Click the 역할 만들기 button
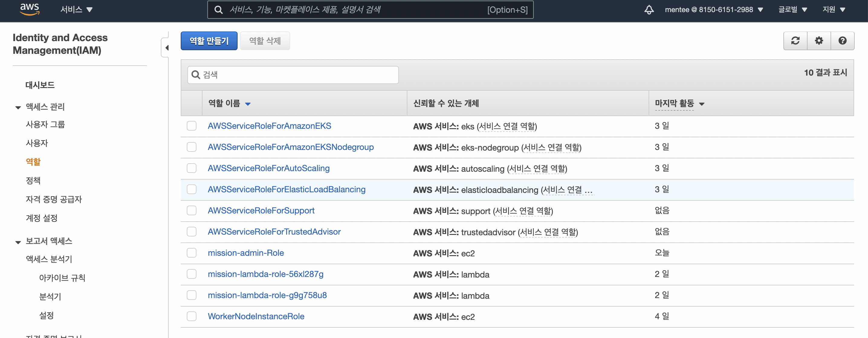The width and height of the screenshot is (868, 338). [x=209, y=41]
